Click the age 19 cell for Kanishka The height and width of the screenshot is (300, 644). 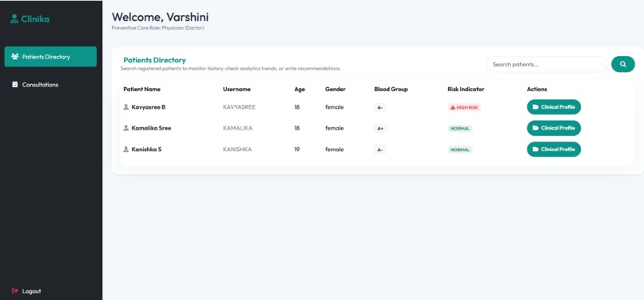click(297, 149)
